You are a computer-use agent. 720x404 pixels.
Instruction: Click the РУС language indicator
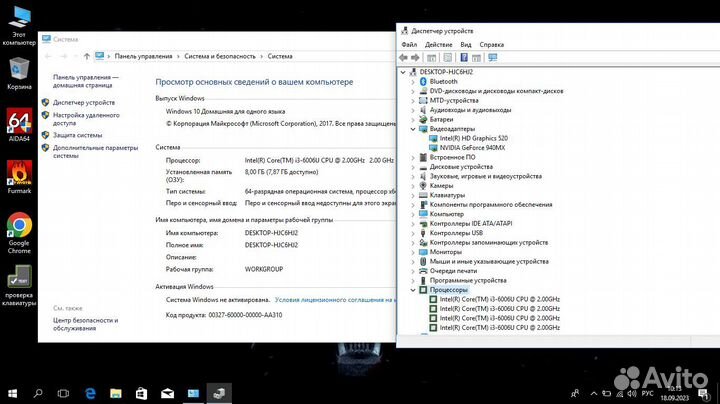647,393
